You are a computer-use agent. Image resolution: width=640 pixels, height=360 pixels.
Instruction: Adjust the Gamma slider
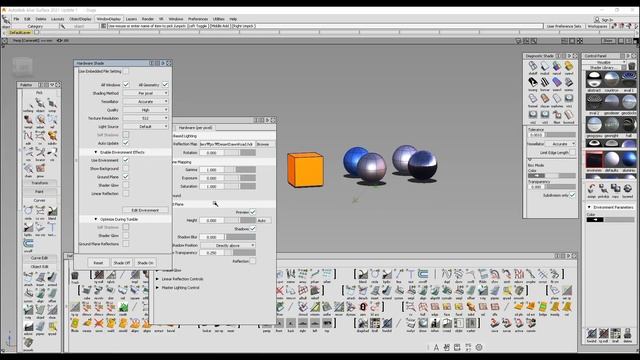pyautogui.click(x=240, y=169)
